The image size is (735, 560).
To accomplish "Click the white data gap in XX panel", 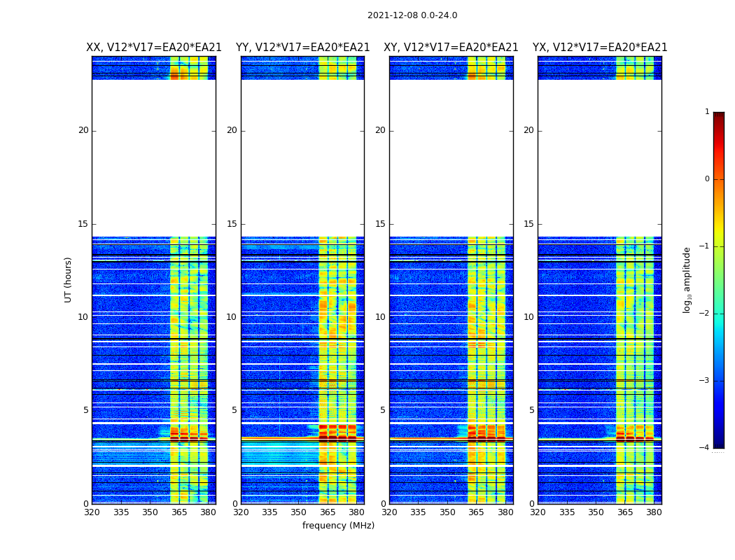I will [153, 157].
